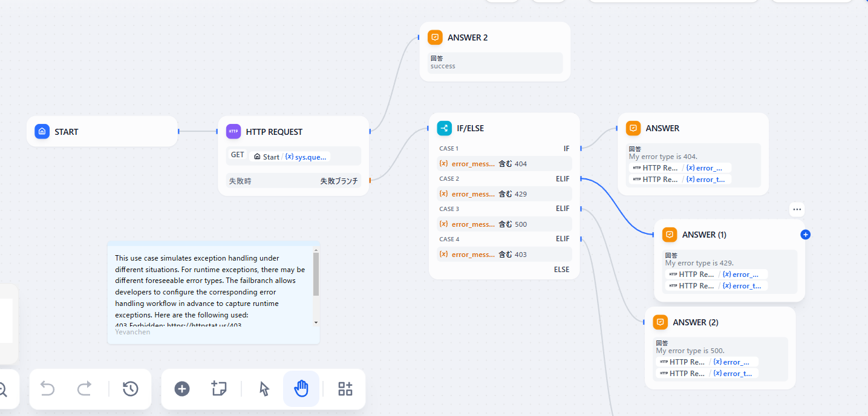Select the IF/ELSE node title
Image resolution: width=868 pixels, height=416 pixels.
coord(471,128)
